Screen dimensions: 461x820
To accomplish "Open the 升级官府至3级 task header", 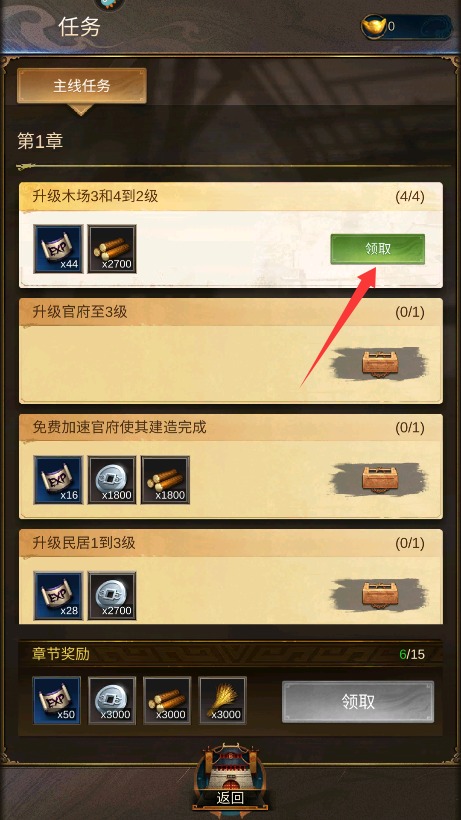I will (231, 312).
